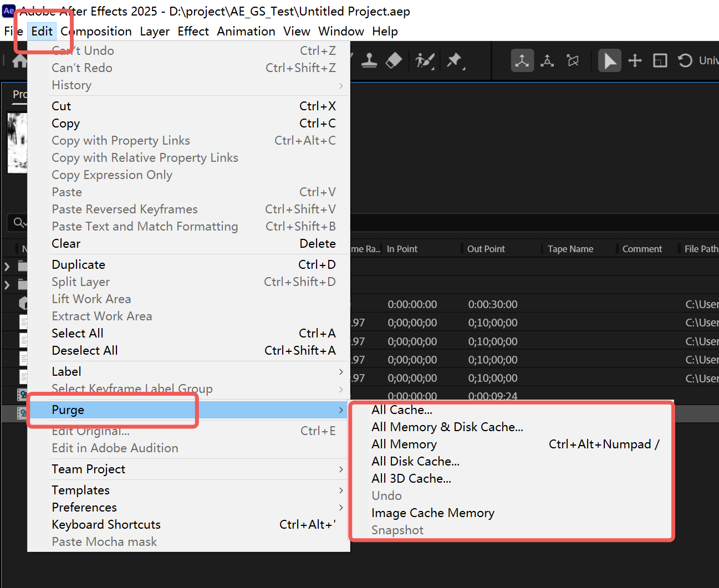719x588 pixels.
Task: Click the Out Point column header
Action: tap(486, 249)
